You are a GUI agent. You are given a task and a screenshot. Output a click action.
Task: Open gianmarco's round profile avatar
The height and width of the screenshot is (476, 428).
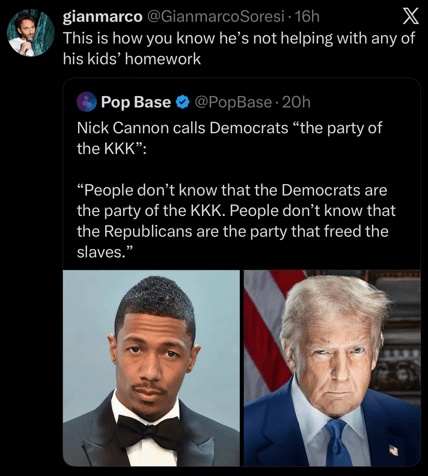point(31,33)
